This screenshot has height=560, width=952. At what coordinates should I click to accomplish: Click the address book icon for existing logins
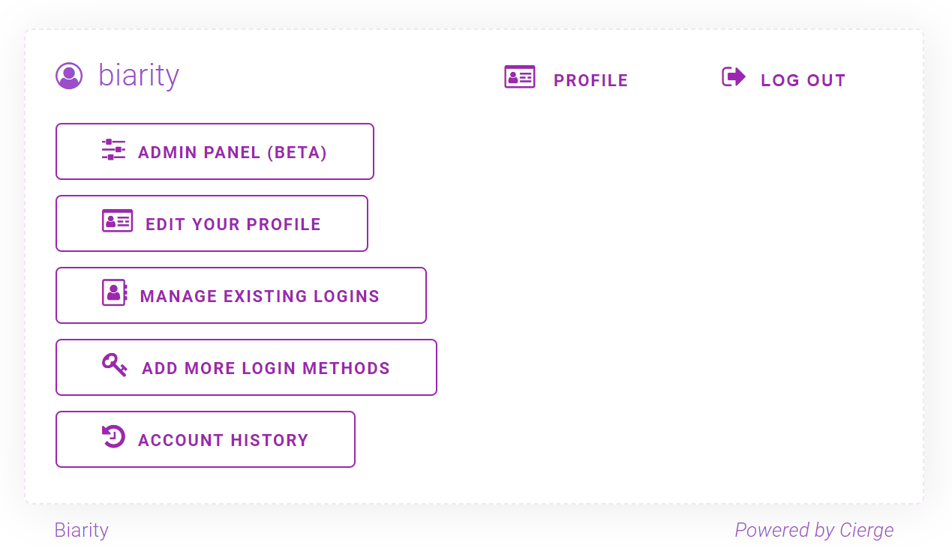tap(115, 292)
